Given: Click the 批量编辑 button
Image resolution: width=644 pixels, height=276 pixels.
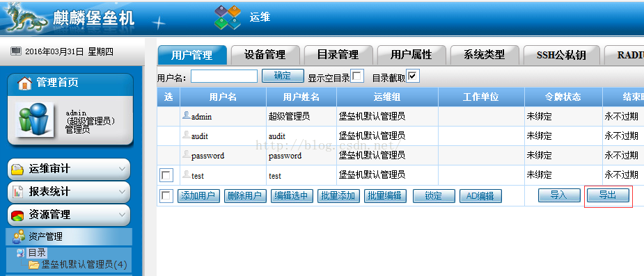Looking at the screenshot, I should point(385,196).
